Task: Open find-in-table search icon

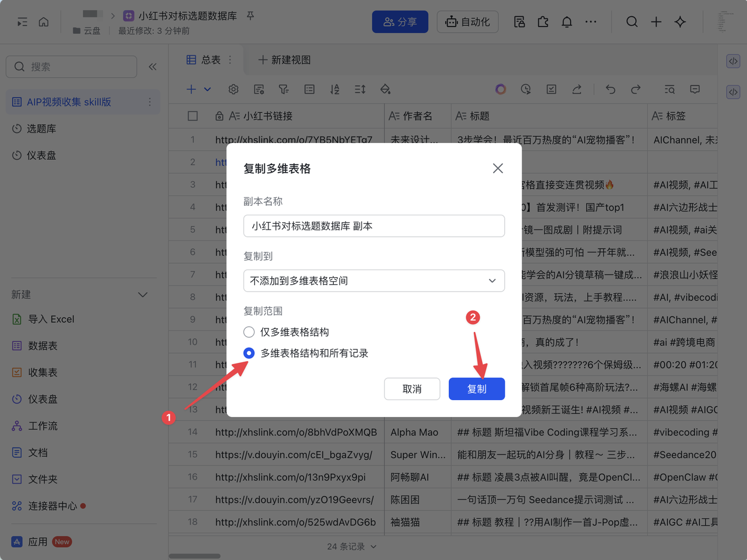Action: pyautogui.click(x=669, y=89)
